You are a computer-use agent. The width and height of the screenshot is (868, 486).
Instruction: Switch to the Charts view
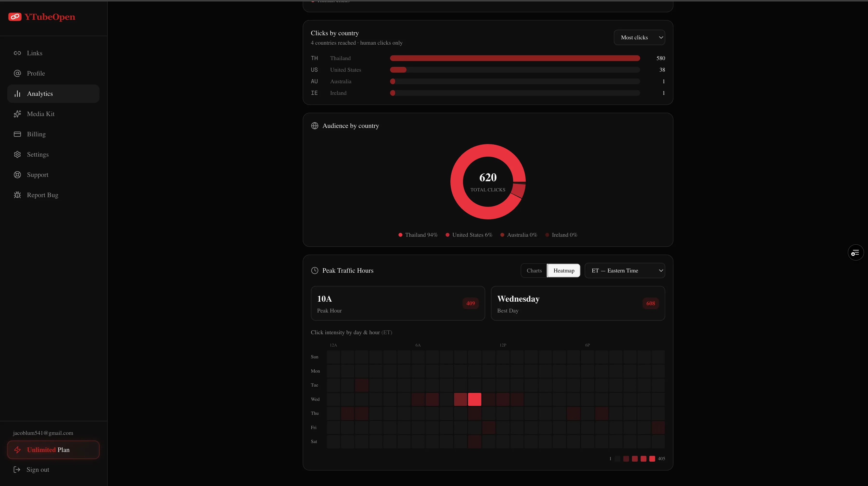pyautogui.click(x=534, y=271)
